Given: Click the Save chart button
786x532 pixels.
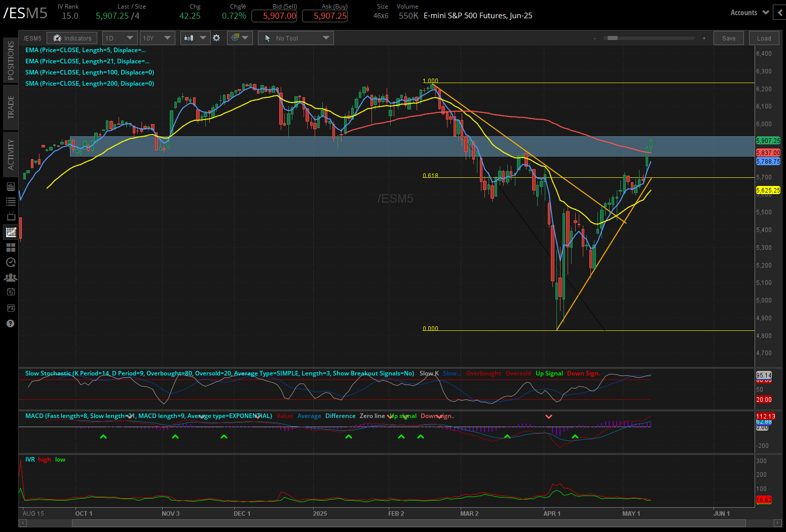Looking at the screenshot, I should click(x=728, y=37).
